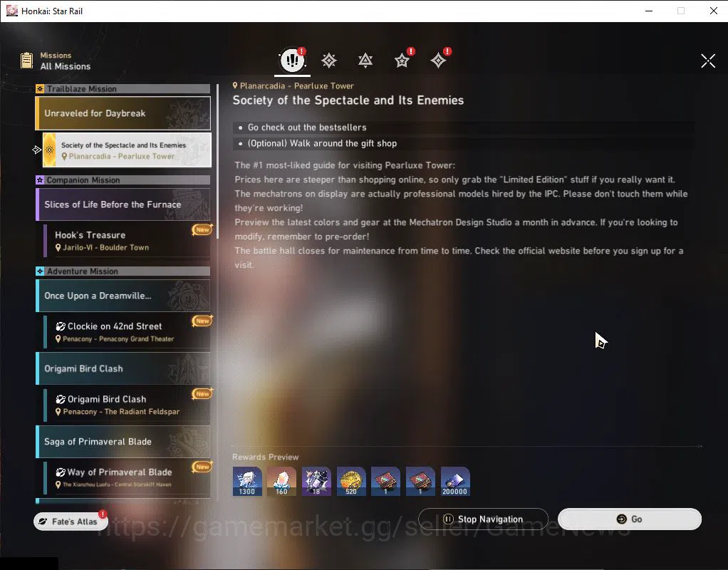This screenshot has width=728, height=570.
Task: Switch to the Trailblaze mission filter icon
Action: point(328,61)
